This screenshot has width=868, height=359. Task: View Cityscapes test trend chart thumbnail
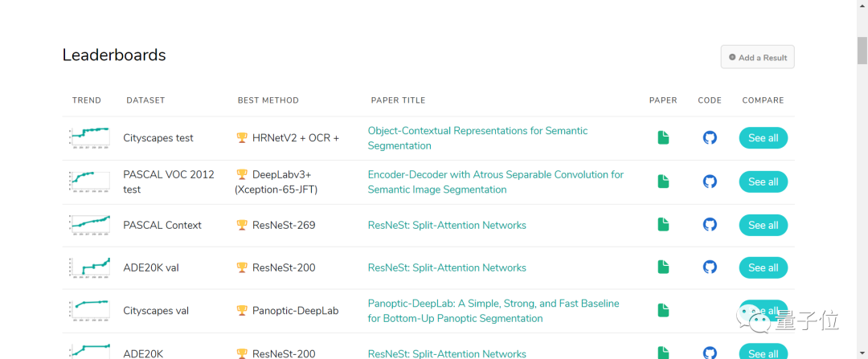[89, 137]
